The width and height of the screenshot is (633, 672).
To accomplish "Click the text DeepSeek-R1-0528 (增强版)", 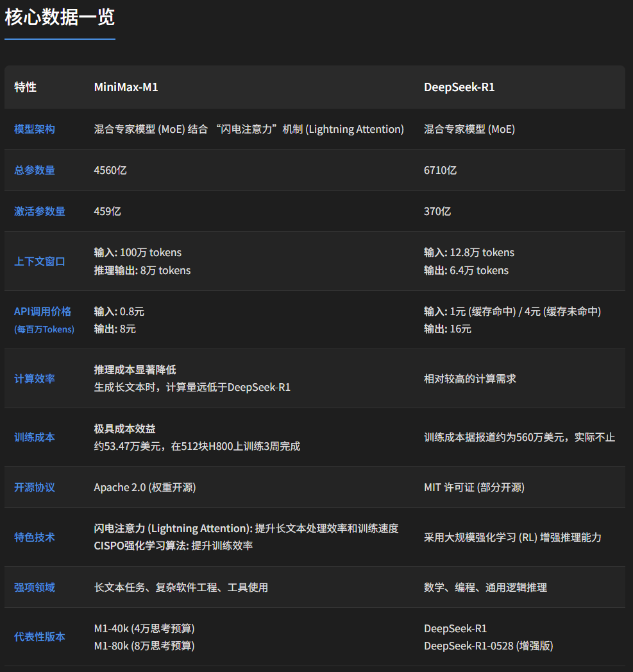I will pyautogui.click(x=488, y=646).
